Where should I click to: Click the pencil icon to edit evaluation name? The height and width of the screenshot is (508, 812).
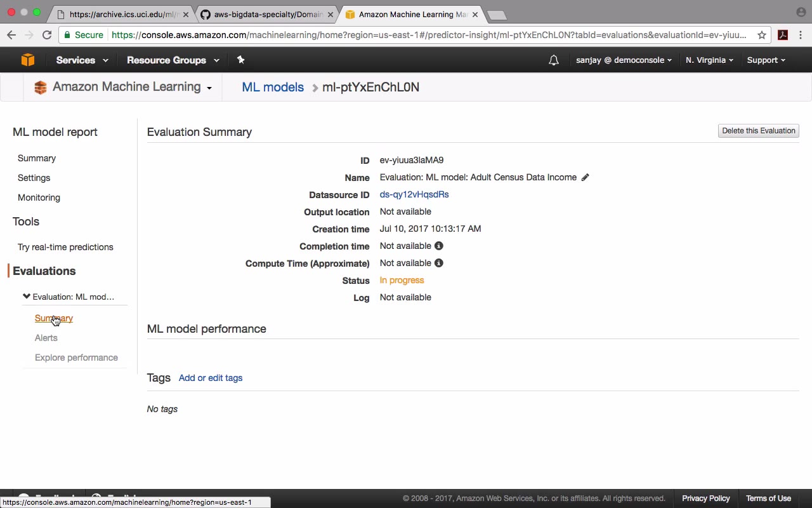(x=585, y=177)
